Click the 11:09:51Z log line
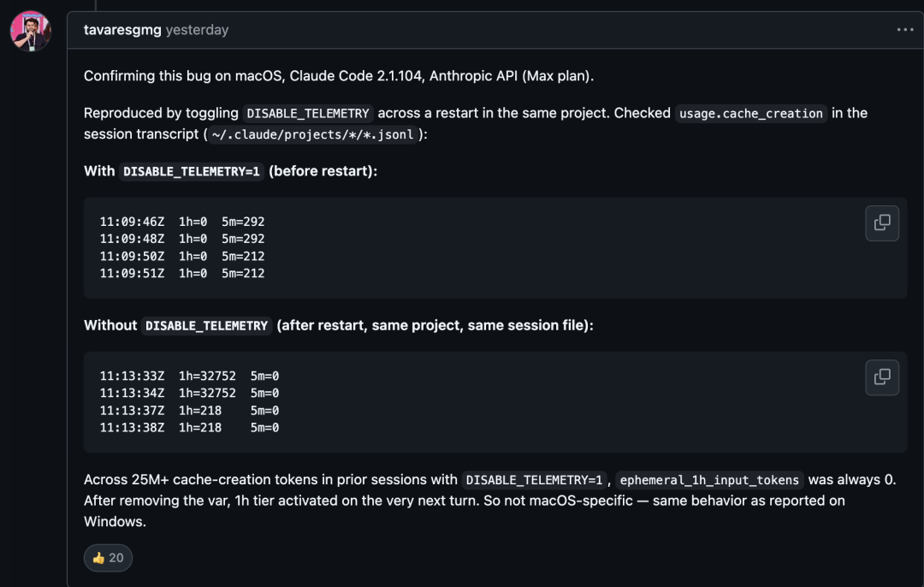Image resolution: width=924 pixels, height=587 pixels. coord(182,274)
